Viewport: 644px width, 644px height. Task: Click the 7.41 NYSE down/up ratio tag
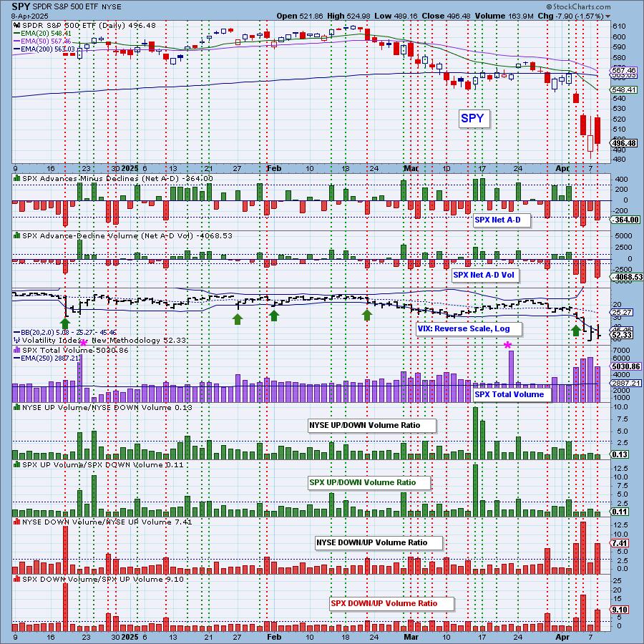620,543
